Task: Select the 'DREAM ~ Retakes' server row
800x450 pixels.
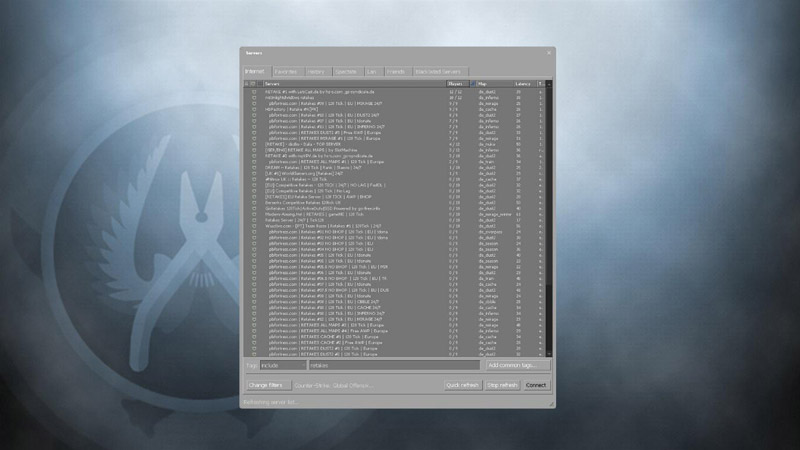Action: tap(395, 168)
